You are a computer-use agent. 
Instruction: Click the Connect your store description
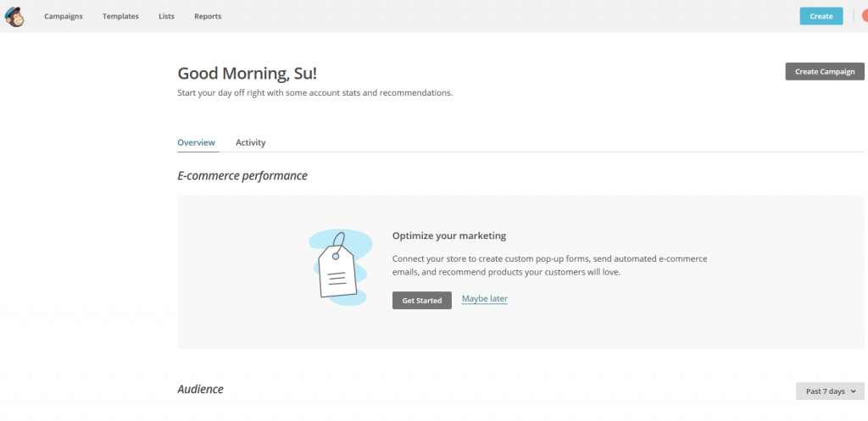[549, 265]
